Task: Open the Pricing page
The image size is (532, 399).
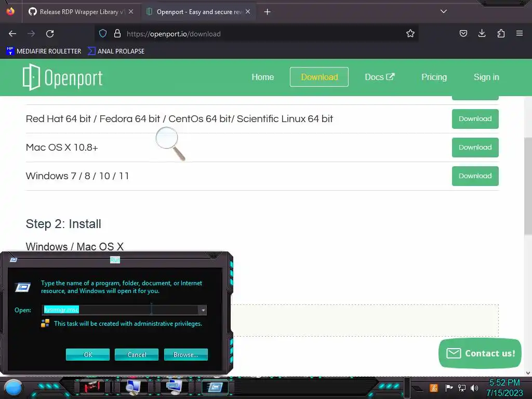Action: 434,77
